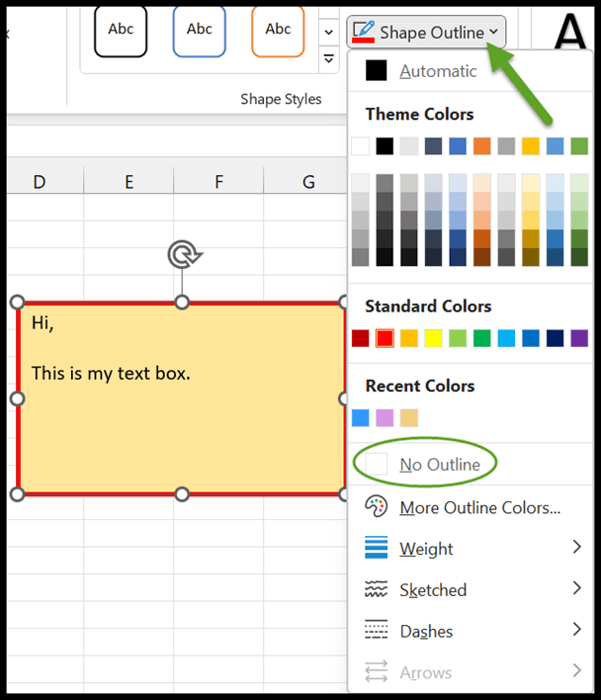Viewport: 601px width, 700px height.
Task: Pick the tan recent color
Action: 408,418
